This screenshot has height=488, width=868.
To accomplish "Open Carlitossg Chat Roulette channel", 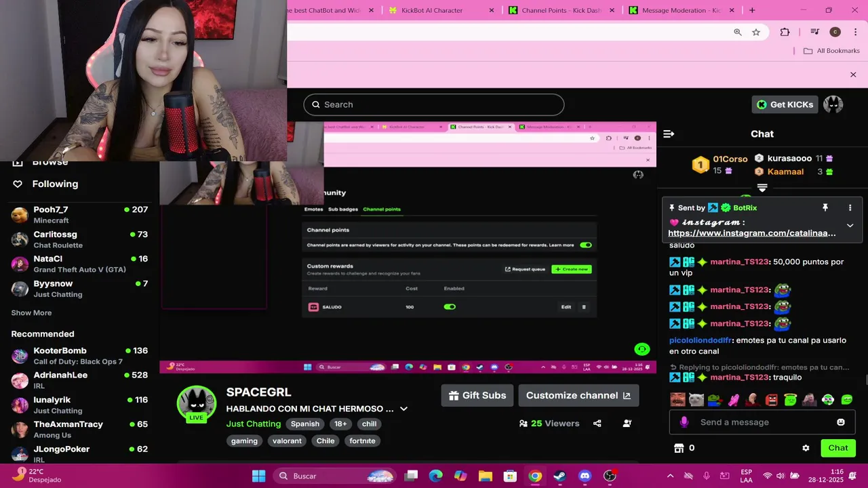I will click(79, 239).
